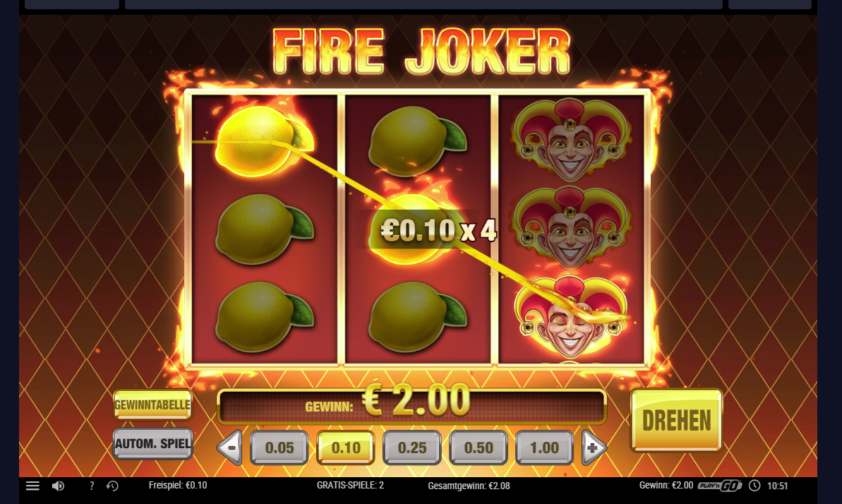Click the GEWINN € 2.00 win display
This screenshot has width=842, height=504.
click(412, 406)
